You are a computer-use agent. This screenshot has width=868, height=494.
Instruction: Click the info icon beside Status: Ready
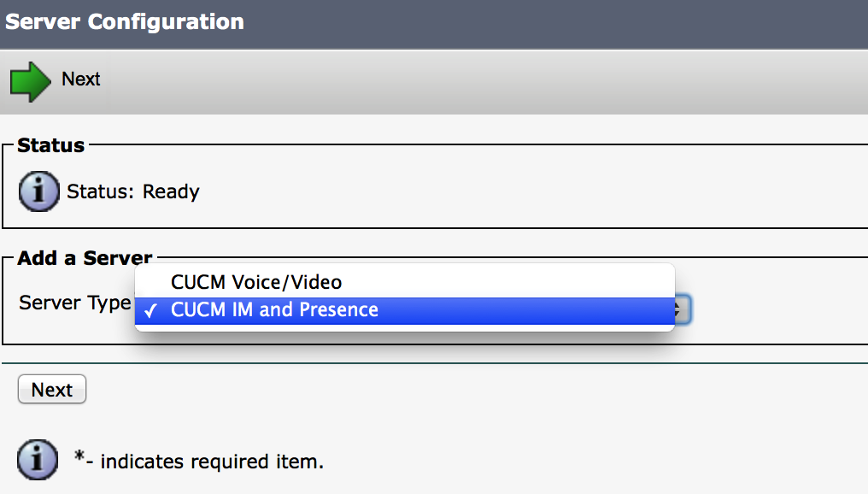coord(38,191)
